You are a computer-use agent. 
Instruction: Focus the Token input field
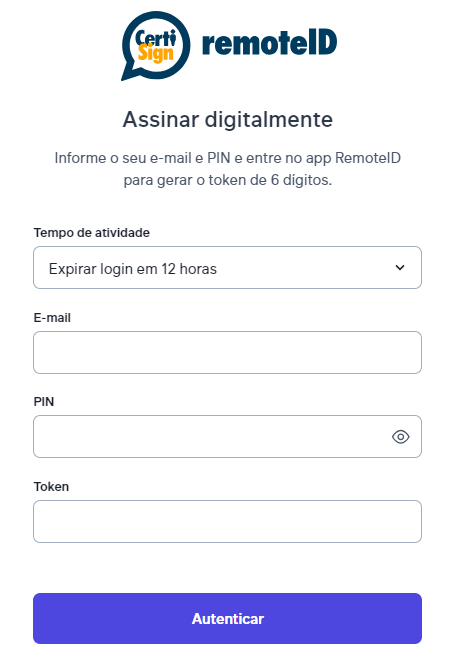point(227,522)
